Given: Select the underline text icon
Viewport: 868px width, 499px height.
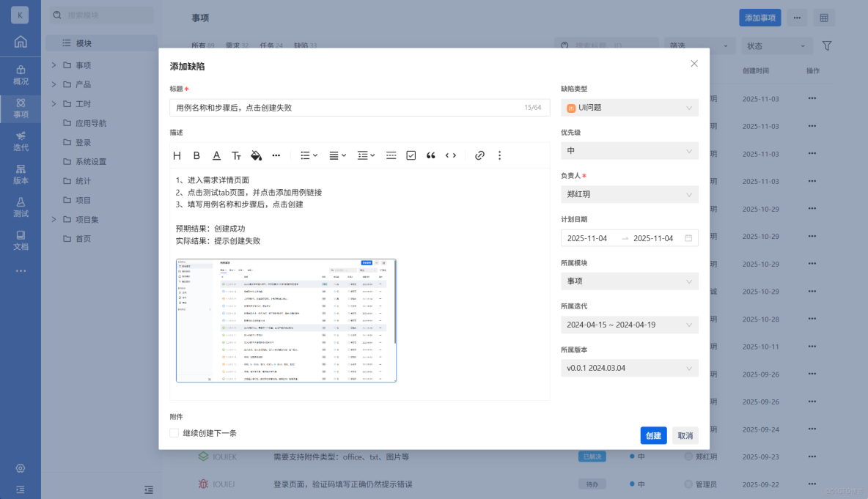Looking at the screenshot, I should tap(216, 155).
